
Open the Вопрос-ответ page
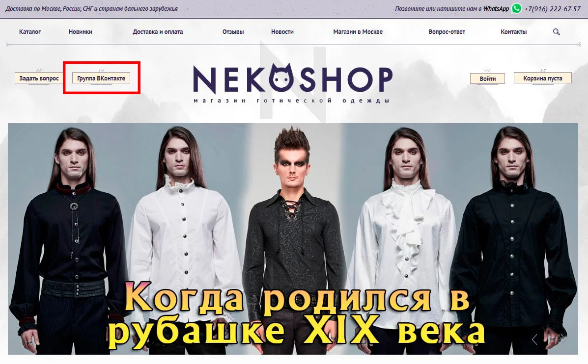tap(447, 32)
